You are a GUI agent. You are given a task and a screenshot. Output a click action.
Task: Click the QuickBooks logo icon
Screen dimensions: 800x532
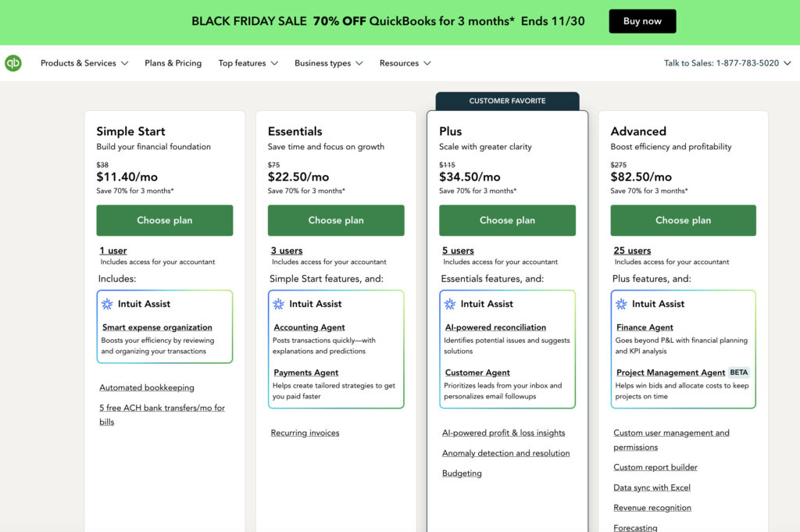click(x=13, y=63)
